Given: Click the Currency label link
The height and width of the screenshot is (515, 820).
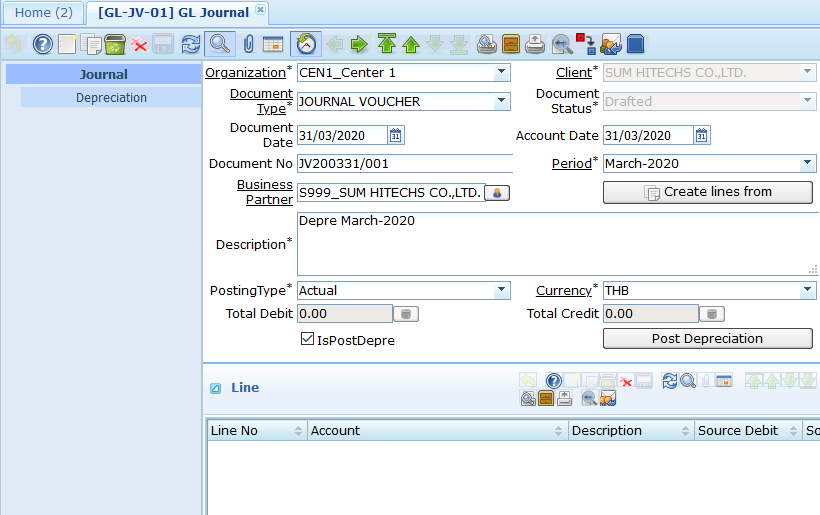Looking at the screenshot, I should [564, 291].
